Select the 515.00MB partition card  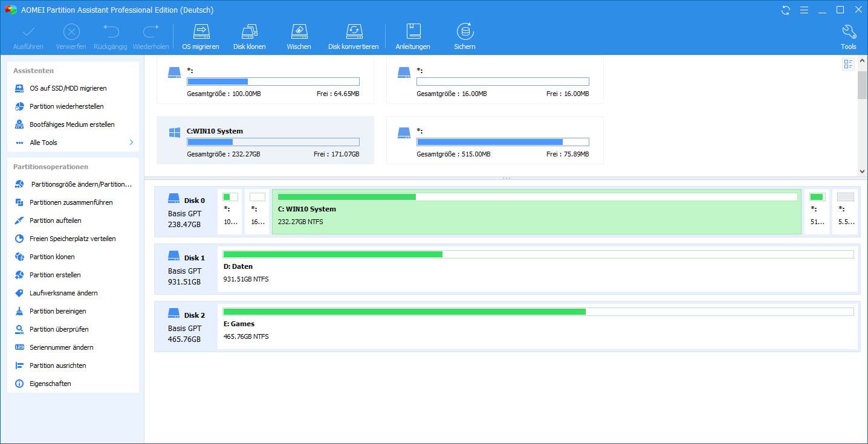tap(495, 140)
